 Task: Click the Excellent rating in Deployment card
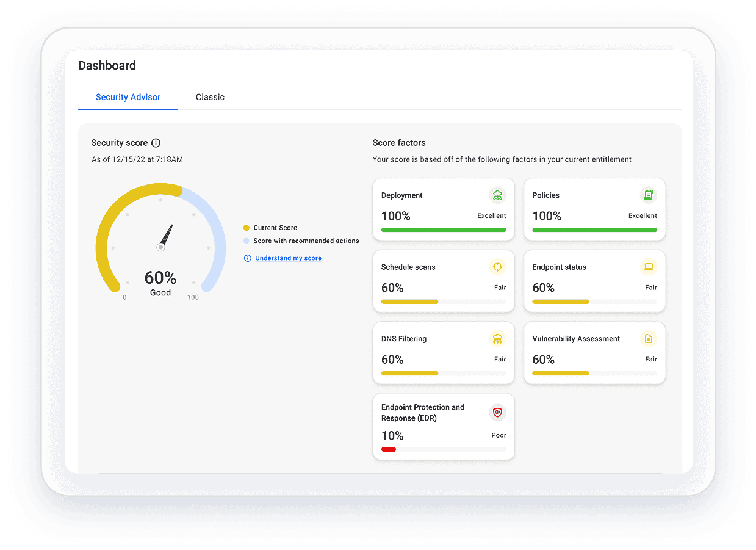(492, 215)
